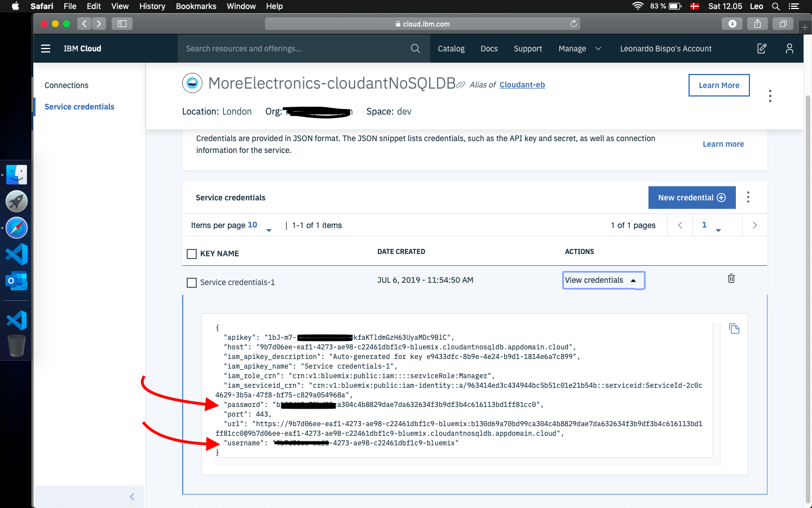Open the Wi-Fi status menu

638,6
